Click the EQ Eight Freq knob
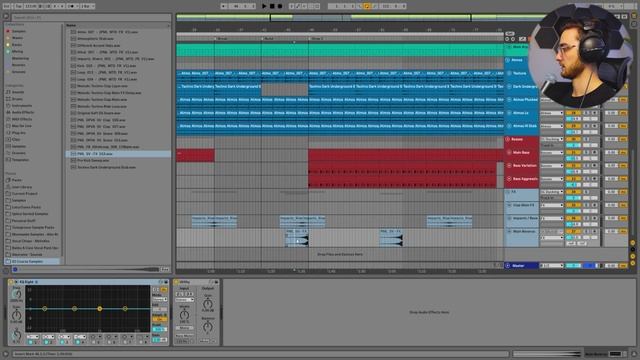Image resolution: width=640 pixels, height=360 pixels. 16,294
